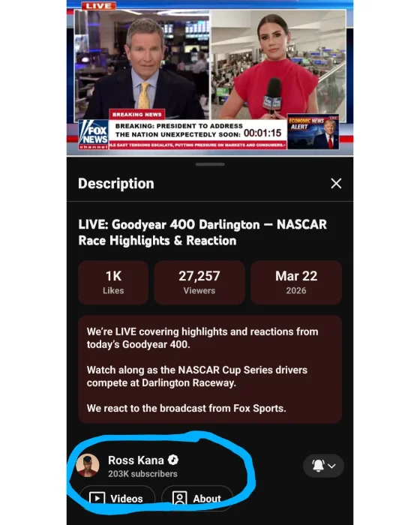Click the play icon in Videos button
This screenshot has width=420, height=525.
[x=97, y=499]
